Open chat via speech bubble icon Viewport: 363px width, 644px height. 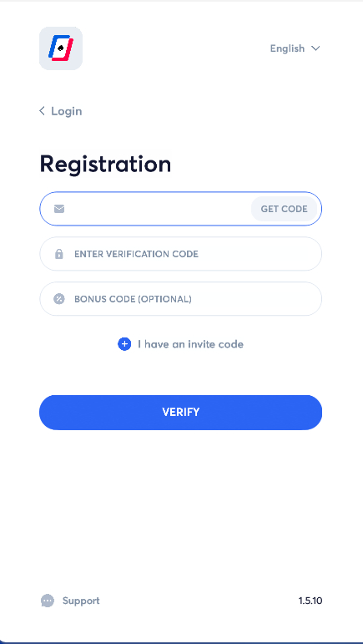(48, 601)
